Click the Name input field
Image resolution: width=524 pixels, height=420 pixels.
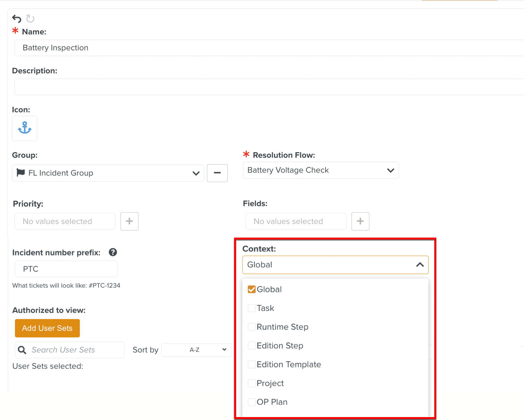269,48
